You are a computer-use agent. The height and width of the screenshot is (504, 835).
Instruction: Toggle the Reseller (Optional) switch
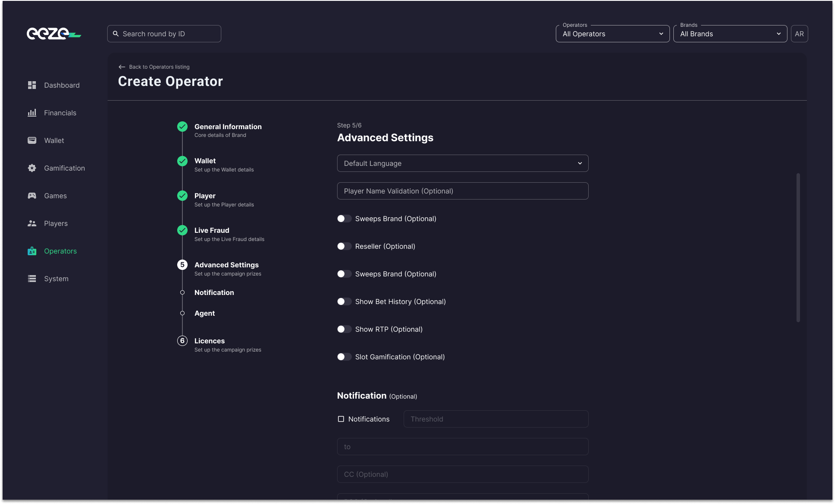[x=344, y=246]
